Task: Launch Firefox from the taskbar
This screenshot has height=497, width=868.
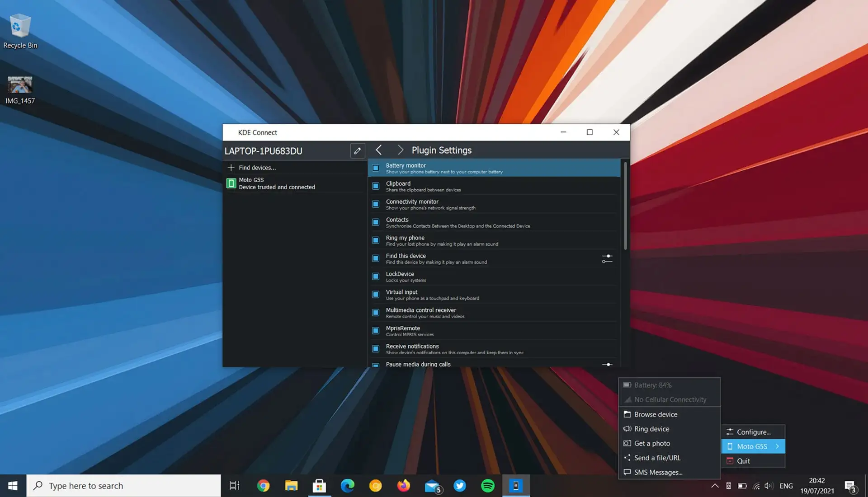Action: pyautogui.click(x=404, y=485)
